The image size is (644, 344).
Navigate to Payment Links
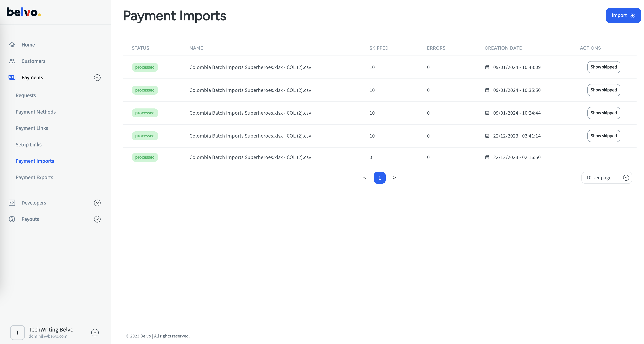[x=32, y=128]
